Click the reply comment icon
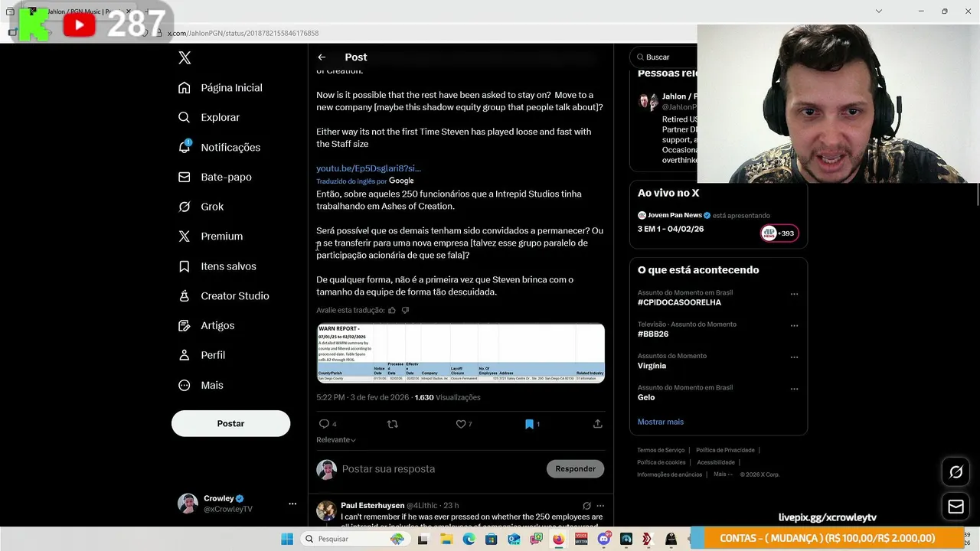 (324, 424)
